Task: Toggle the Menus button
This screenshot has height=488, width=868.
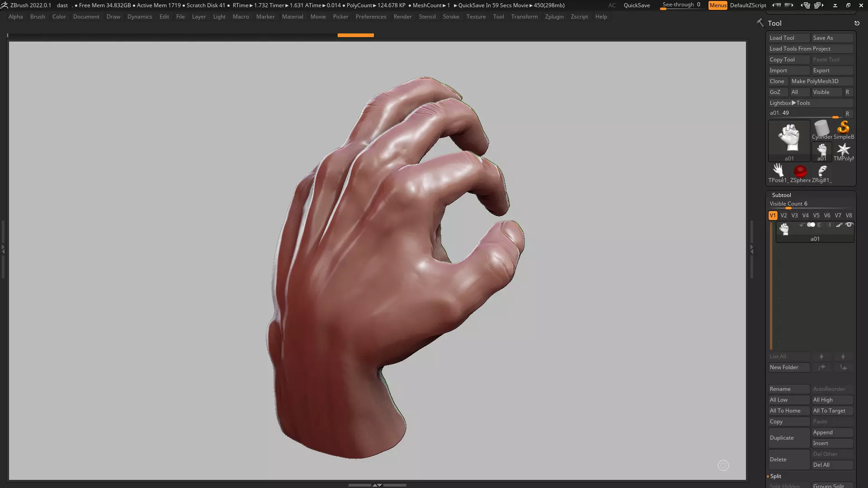Action: coord(718,5)
